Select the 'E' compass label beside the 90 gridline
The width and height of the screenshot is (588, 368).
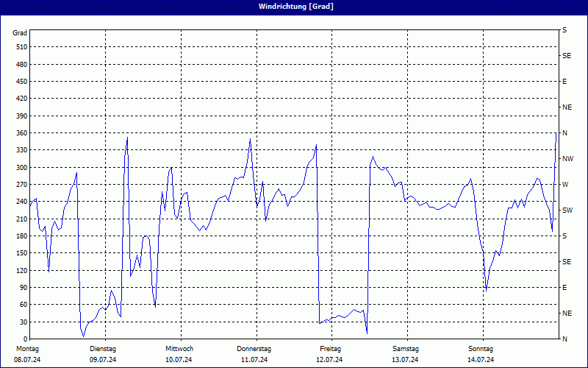(x=564, y=288)
